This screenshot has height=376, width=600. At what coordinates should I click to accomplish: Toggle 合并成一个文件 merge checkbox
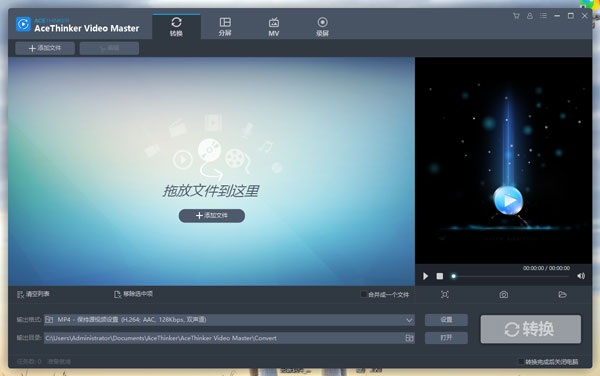click(x=364, y=294)
